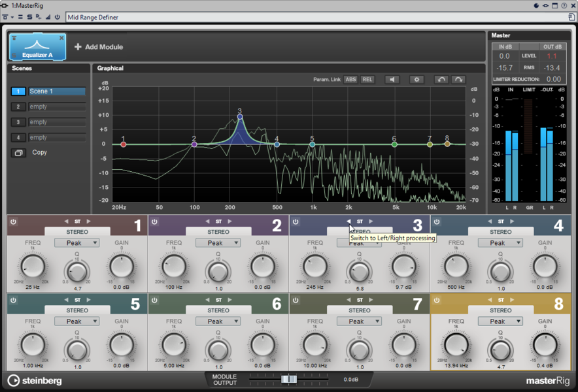This screenshot has width=578, height=392.
Task: Open the help question mark icon
Action: click(564, 5)
